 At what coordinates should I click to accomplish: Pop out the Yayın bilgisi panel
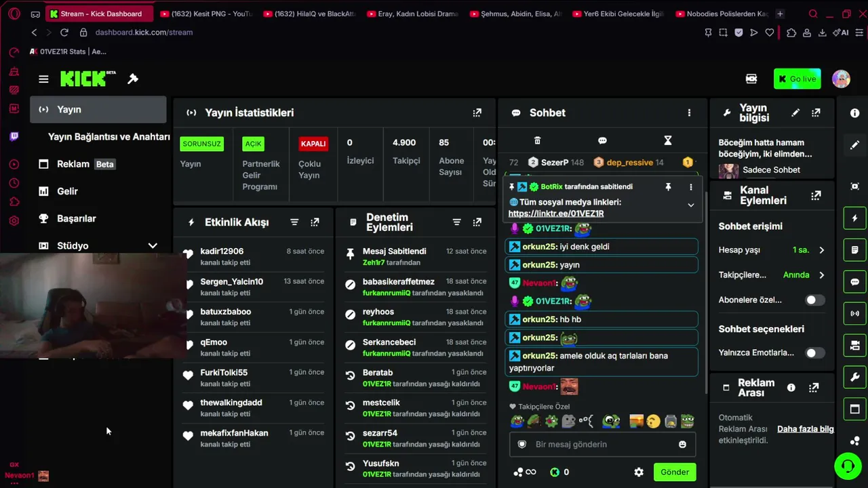coord(816,113)
